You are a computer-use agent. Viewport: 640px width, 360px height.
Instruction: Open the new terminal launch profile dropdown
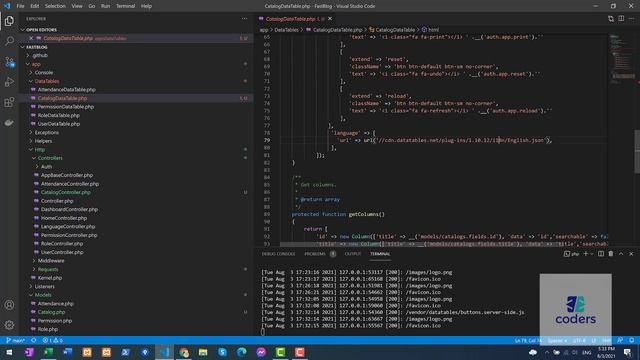click(x=592, y=254)
